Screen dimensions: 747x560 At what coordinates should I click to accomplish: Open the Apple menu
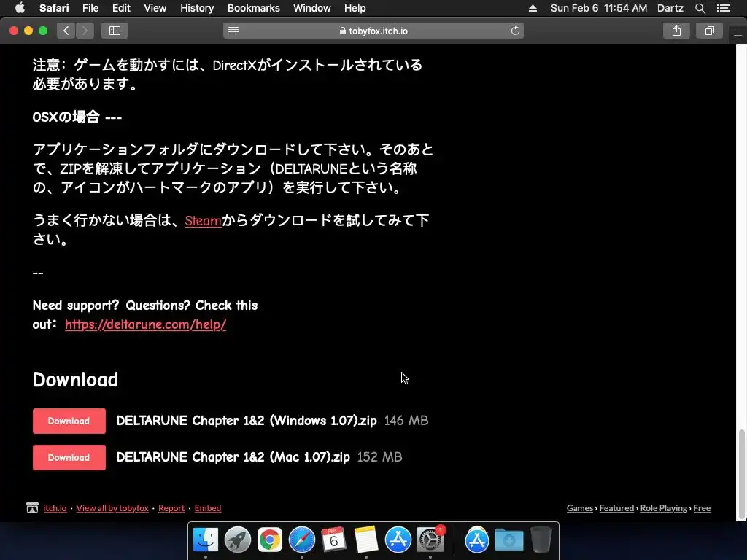20,8
